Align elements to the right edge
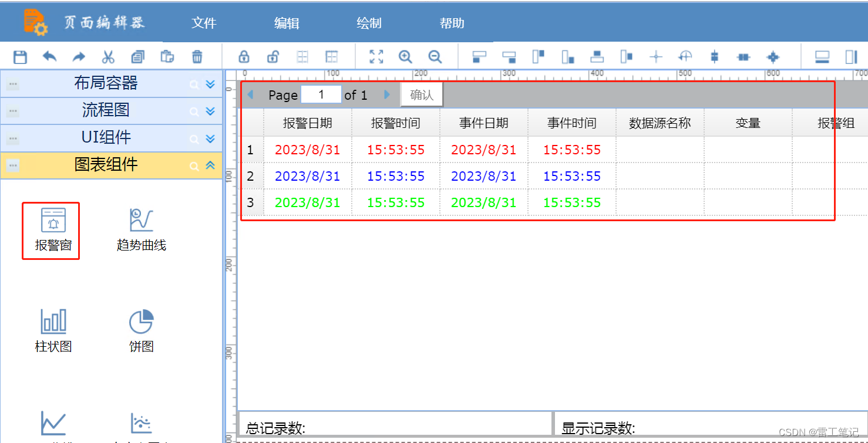868x443 pixels. pyautogui.click(x=509, y=57)
